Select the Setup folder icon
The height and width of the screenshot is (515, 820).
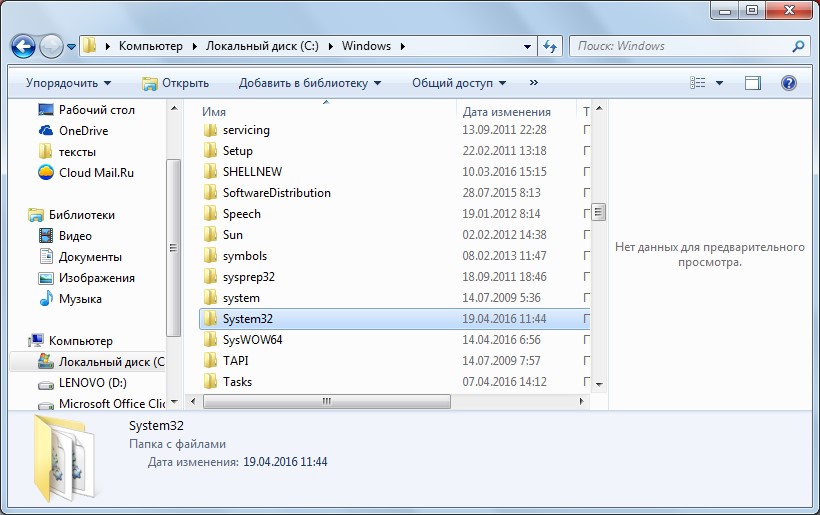point(210,151)
